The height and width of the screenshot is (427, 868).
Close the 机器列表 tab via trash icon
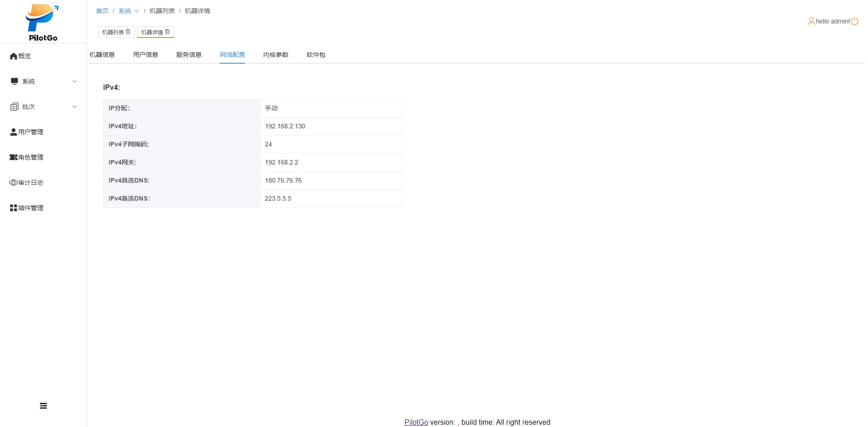point(128,32)
